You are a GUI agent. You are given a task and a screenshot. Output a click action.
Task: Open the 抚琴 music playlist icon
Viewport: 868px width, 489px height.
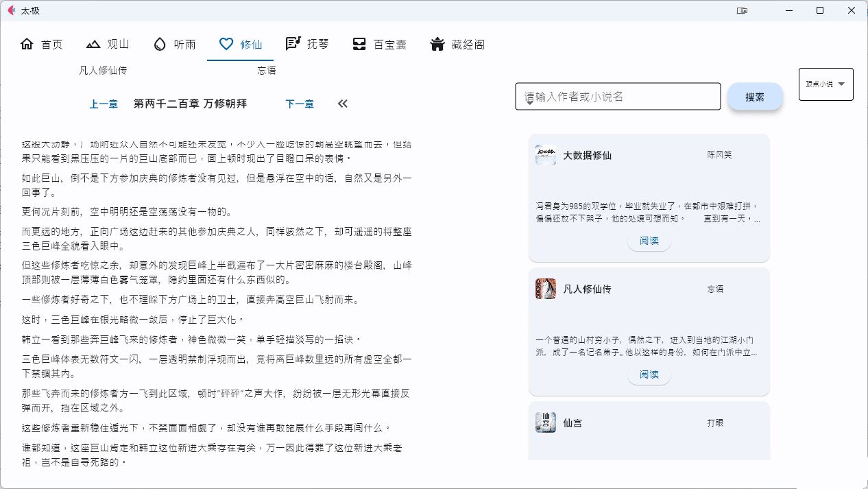coord(293,44)
